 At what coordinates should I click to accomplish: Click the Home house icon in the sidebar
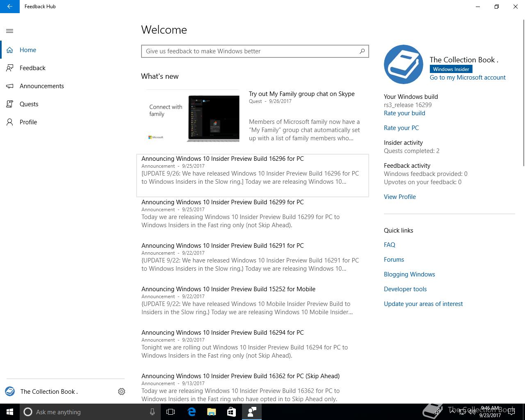point(10,50)
